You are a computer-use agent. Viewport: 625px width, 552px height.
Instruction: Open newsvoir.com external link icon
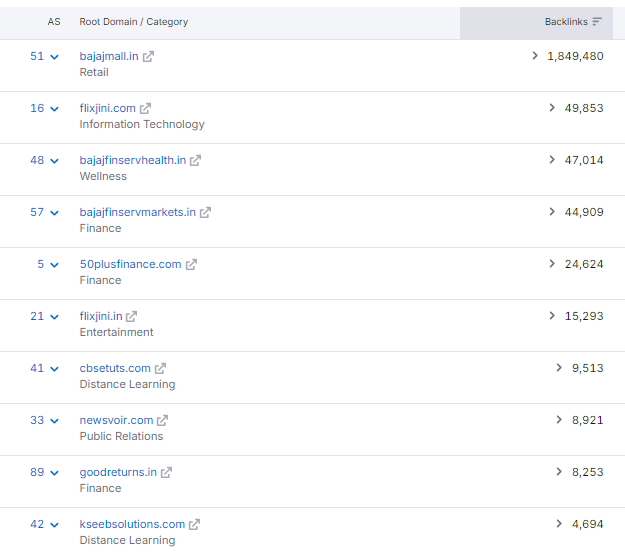163,421
